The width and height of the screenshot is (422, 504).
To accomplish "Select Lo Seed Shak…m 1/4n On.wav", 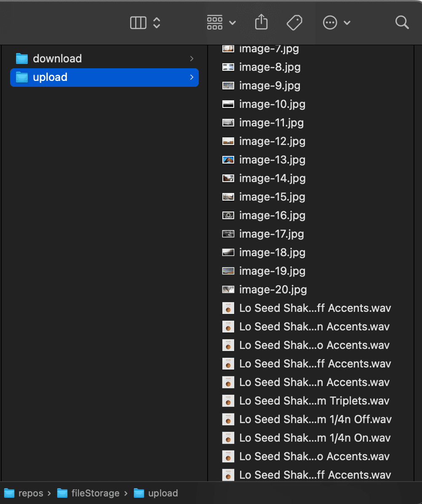I will [315, 438].
